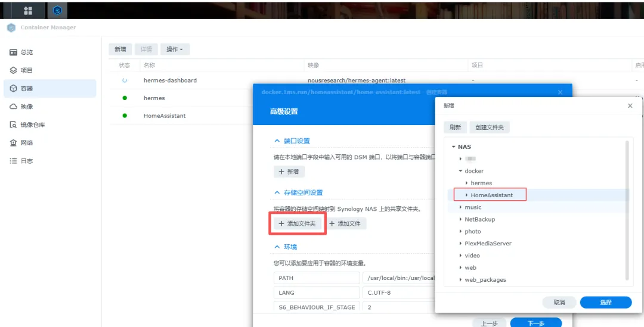This screenshot has height=327, width=644.
Task: Click the 添加文件夹 button
Action: pos(298,223)
